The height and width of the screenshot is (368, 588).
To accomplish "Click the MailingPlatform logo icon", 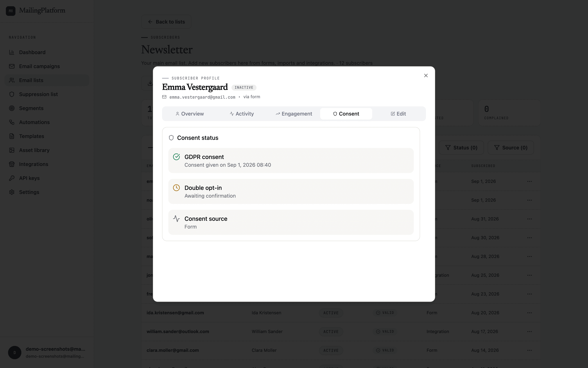I will tap(11, 11).
